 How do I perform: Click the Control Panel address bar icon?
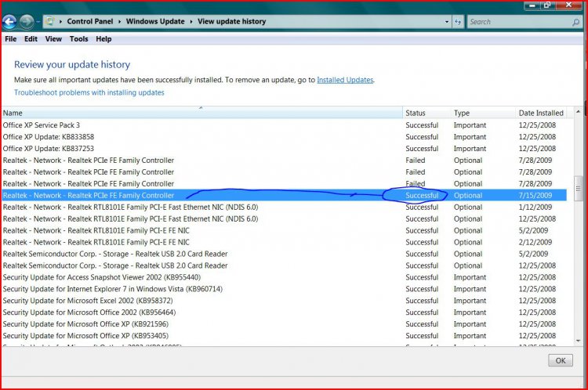tap(49, 21)
